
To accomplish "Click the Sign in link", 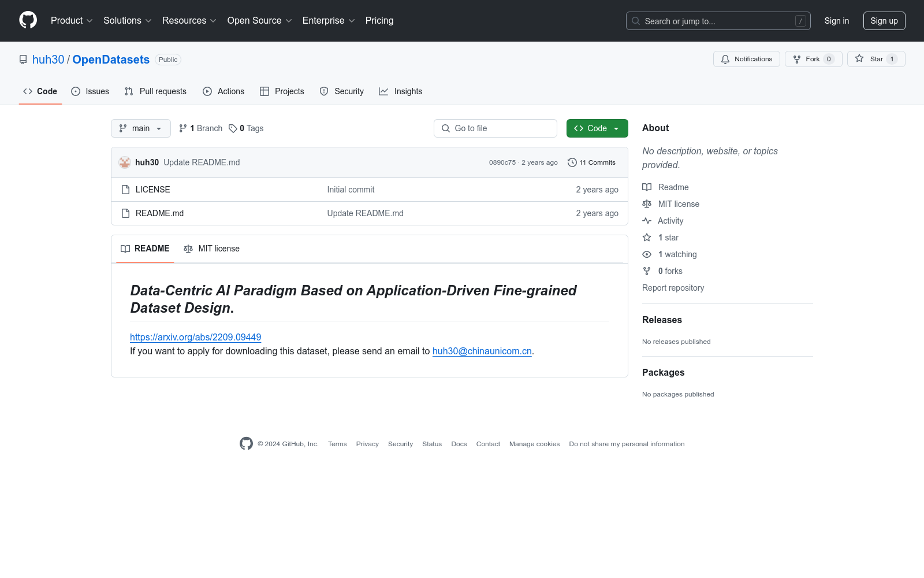I will [x=837, y=21].
